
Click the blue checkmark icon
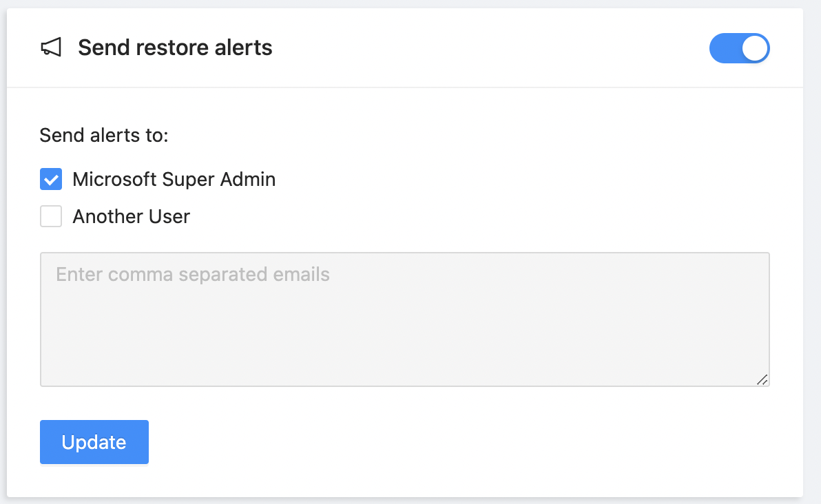pos(51,180)
